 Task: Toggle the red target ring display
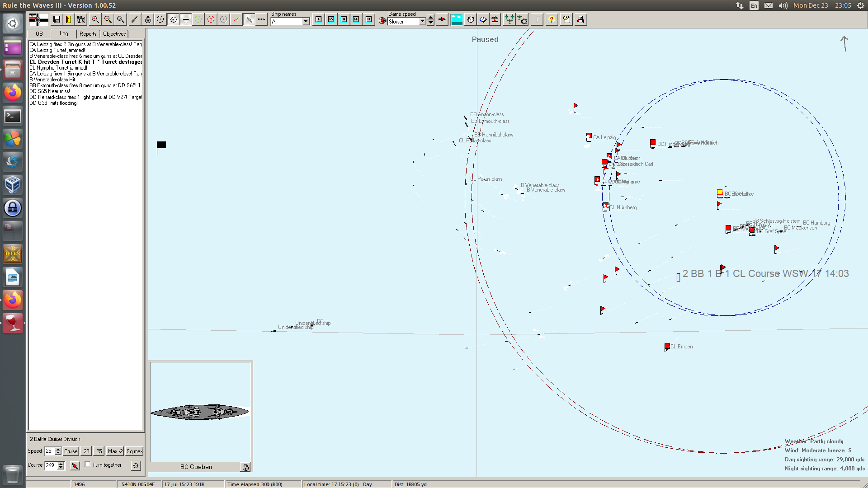pos(211,19)
